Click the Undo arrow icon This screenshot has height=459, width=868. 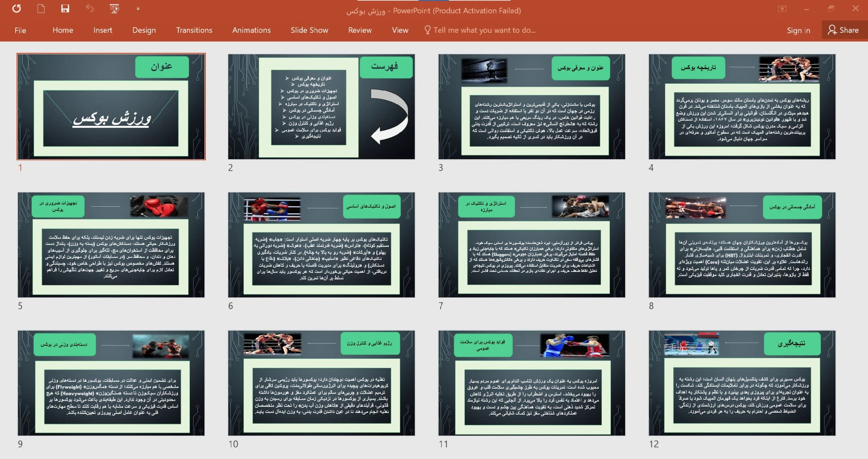point(90,8)
